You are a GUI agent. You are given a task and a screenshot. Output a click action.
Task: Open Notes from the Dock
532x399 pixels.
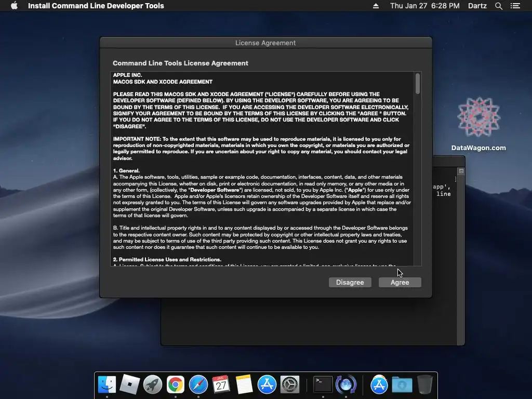[244, 384]
